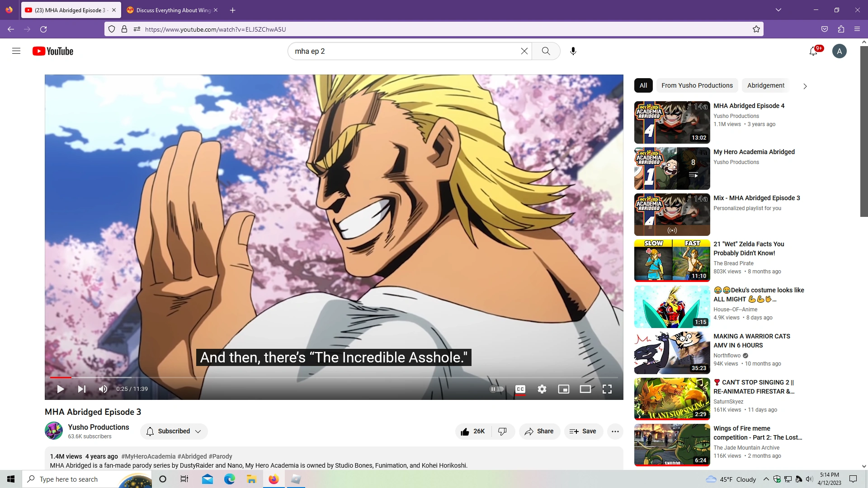Enable theater mode

[x=585, y=389]
